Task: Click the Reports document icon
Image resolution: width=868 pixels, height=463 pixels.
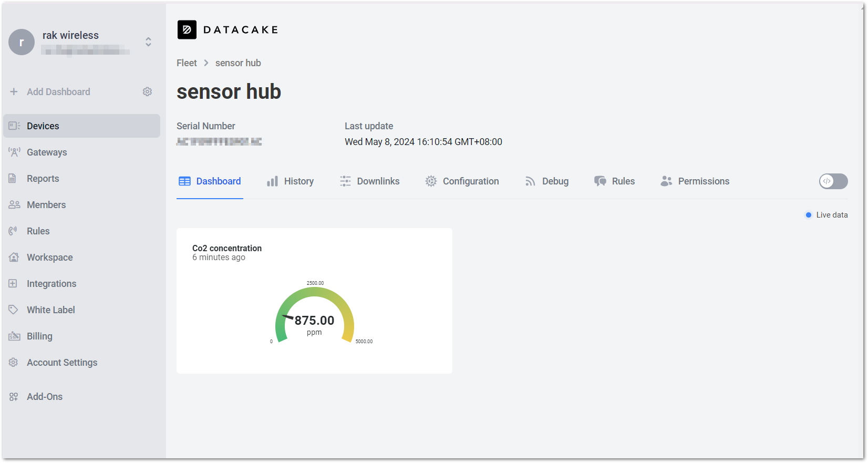Action: tap(13, 179)
